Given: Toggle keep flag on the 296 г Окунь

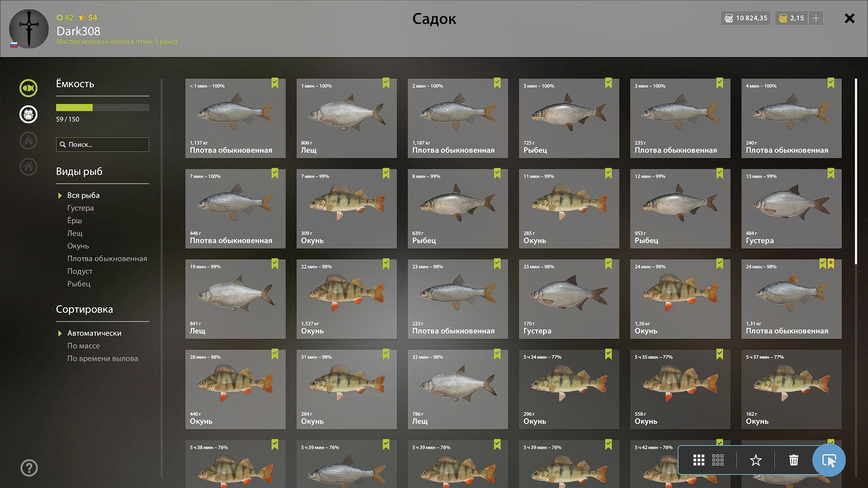Looking at the screenshot, I should pyautogui.click(x=609, y=354).
